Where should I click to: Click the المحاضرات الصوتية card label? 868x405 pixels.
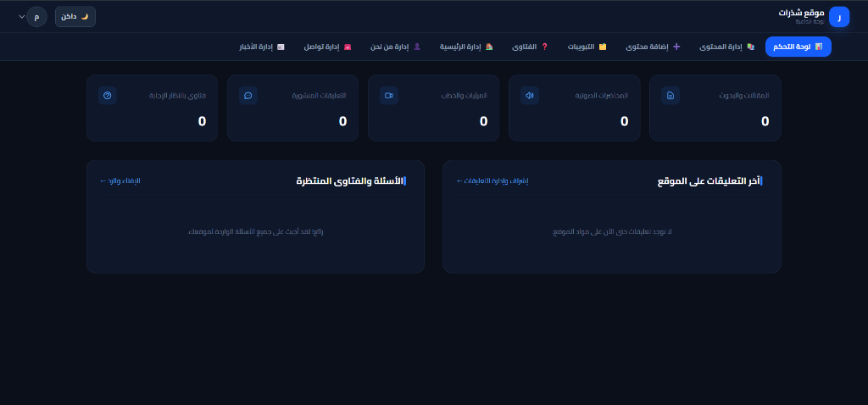[x=602, y=96]
